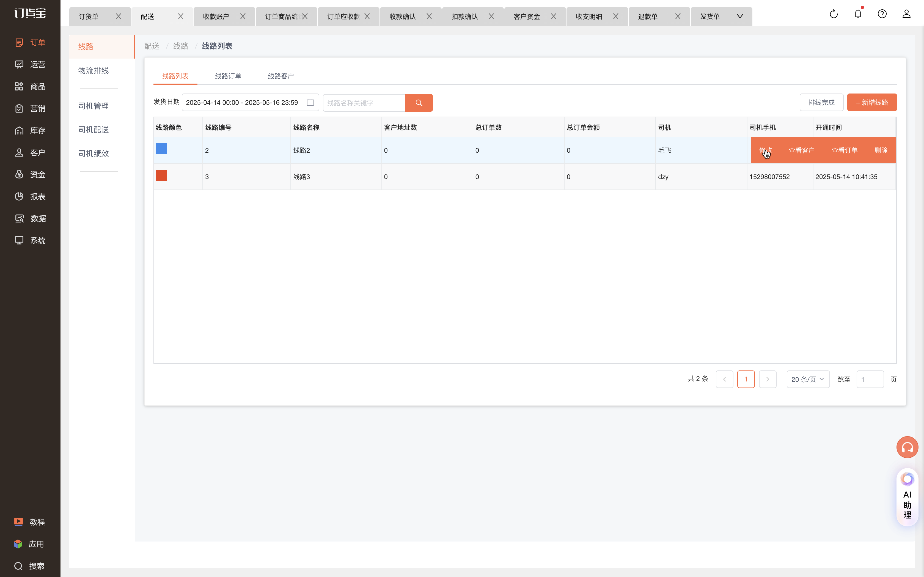Open 司机配送 in the submenu
The height and width of the screenshot is (577, 924).
click(94, 129)
